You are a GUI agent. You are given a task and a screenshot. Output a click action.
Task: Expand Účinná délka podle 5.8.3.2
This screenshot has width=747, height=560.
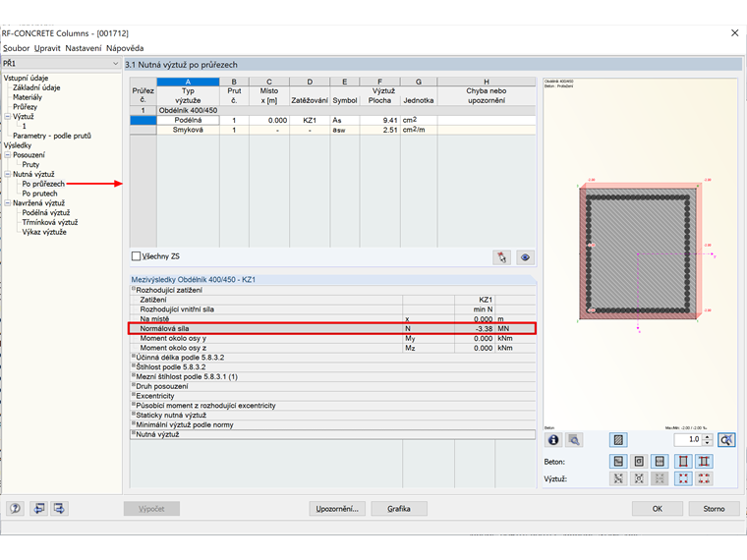(134, 357)
